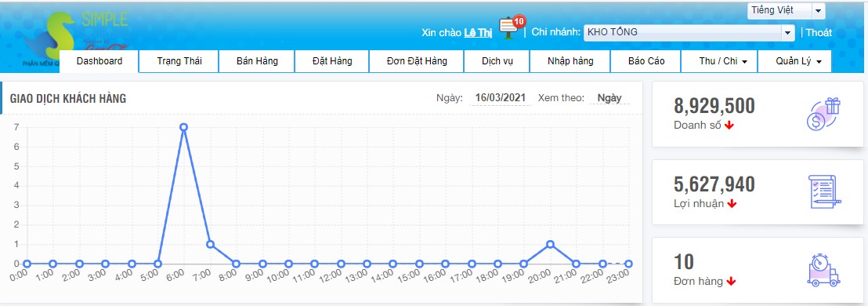The height and width of the screenshot is (306, 868).
Task: Select the Đơn Đặt Hàng tab
Action: 416,61
